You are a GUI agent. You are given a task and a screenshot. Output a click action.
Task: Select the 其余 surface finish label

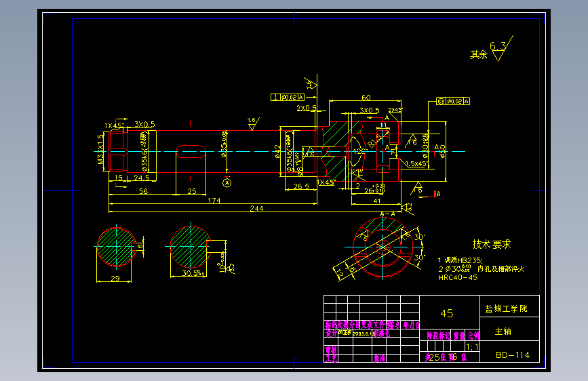point(479,54)
